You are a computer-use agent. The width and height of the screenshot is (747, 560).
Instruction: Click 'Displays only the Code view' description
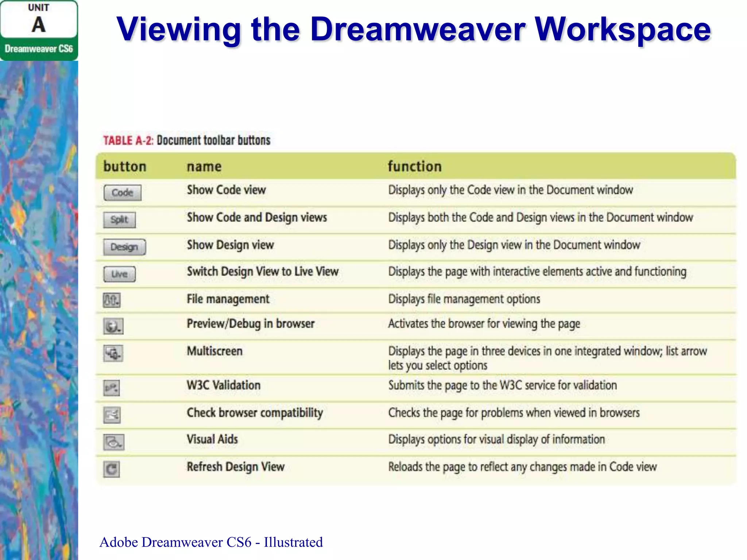click(511, 190)
